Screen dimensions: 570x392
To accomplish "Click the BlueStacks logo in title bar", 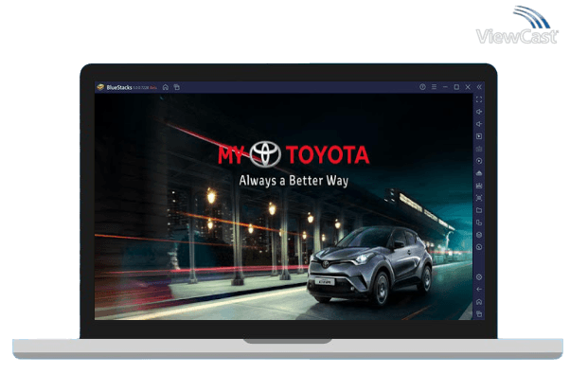I will (x=100, y=87).
